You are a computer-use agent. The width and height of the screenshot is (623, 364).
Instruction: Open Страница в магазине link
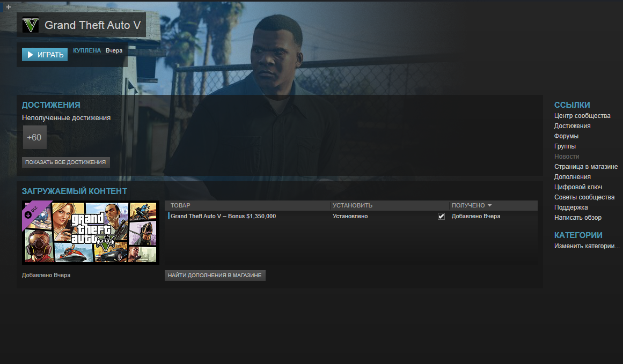pos(586,167)
